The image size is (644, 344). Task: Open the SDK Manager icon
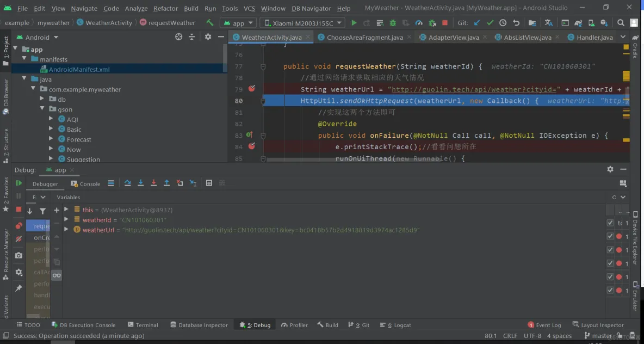click(604, 23)
